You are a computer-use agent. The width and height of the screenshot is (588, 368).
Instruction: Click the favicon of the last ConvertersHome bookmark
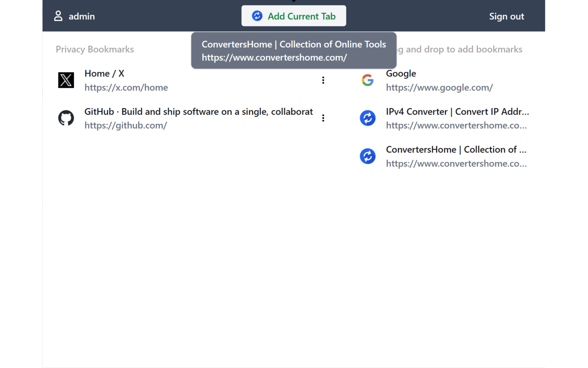[x=367, y=156]
